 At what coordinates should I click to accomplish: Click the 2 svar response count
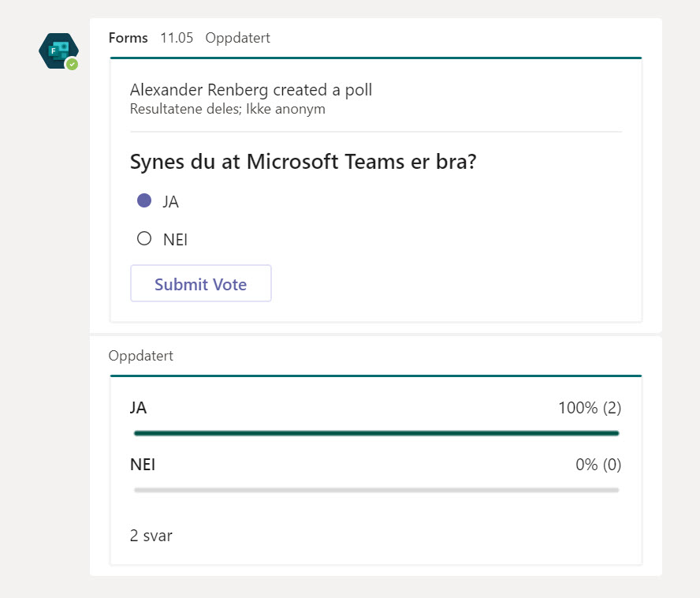(151, 536)
